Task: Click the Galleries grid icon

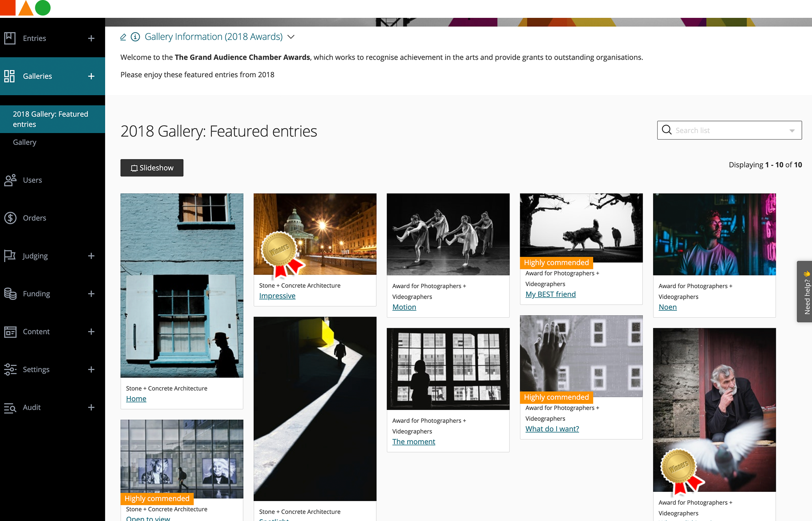Action: click(x=10, y=76)
